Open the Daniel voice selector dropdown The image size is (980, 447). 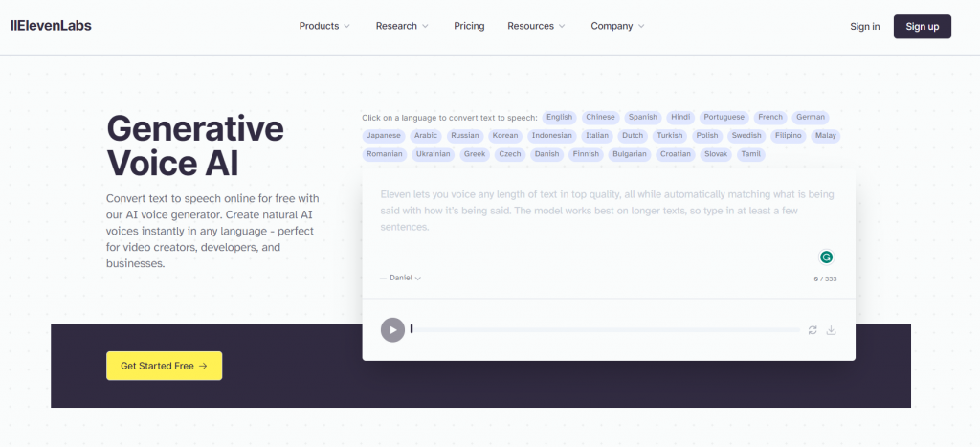coord(401,278)
